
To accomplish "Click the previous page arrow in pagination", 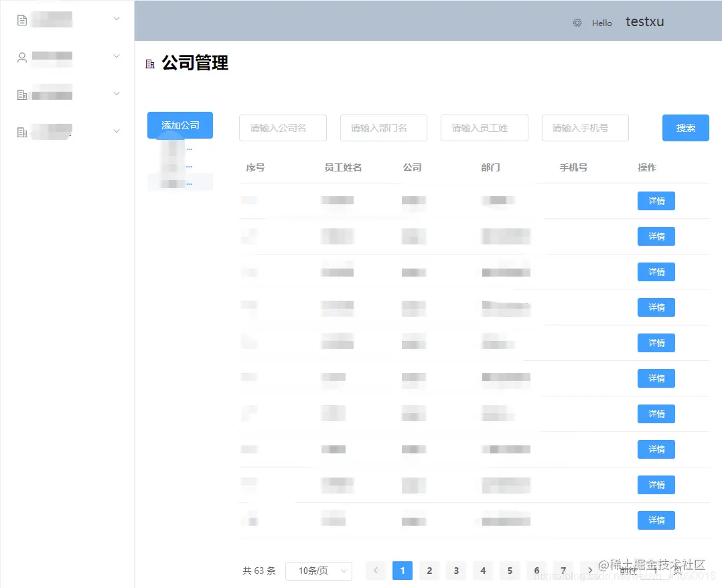I will click(x=376, y=571).
